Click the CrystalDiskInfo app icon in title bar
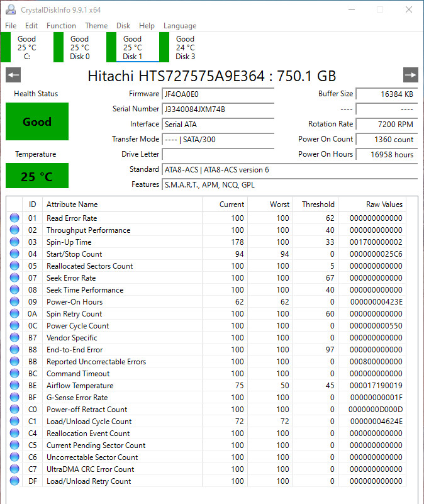This screenshot has height=504, width=424. pyautogui.click(x=11, y=9)
